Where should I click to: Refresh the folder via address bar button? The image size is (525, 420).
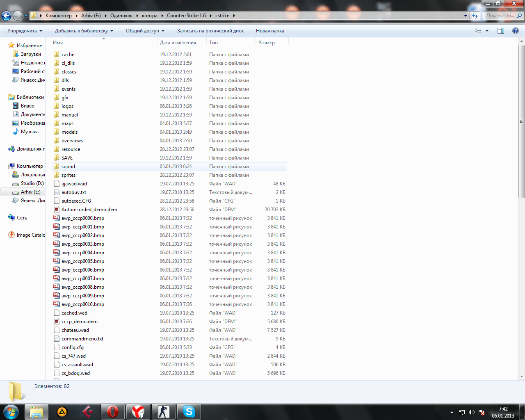coord(475,16)
